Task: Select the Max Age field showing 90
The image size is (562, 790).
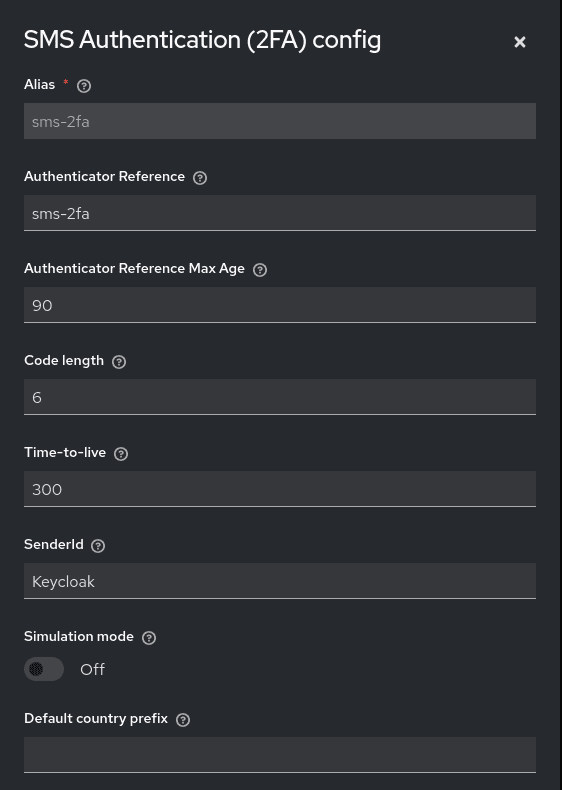Action: click(x=280, y=305)
